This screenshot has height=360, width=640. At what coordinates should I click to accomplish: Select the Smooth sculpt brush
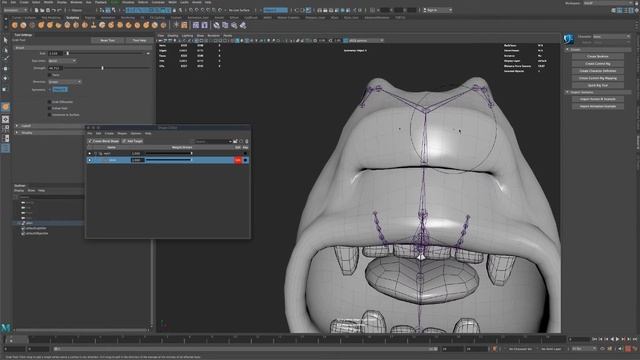pyautogui.click(x=23, y=25)
